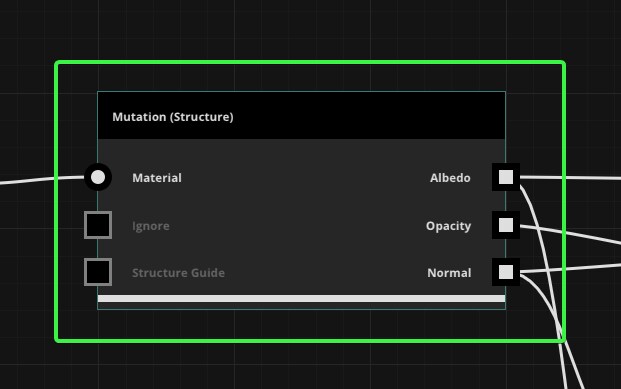Screen dimensions: 621x389
Task: Click the Normal output label
Action: pos(449,273)
